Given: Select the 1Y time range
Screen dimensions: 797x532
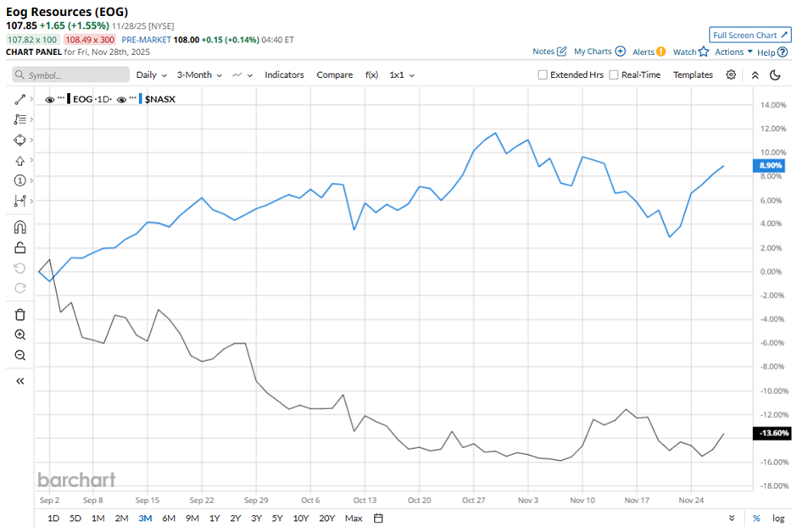Looking at the screenshot, I should (215, 518).
